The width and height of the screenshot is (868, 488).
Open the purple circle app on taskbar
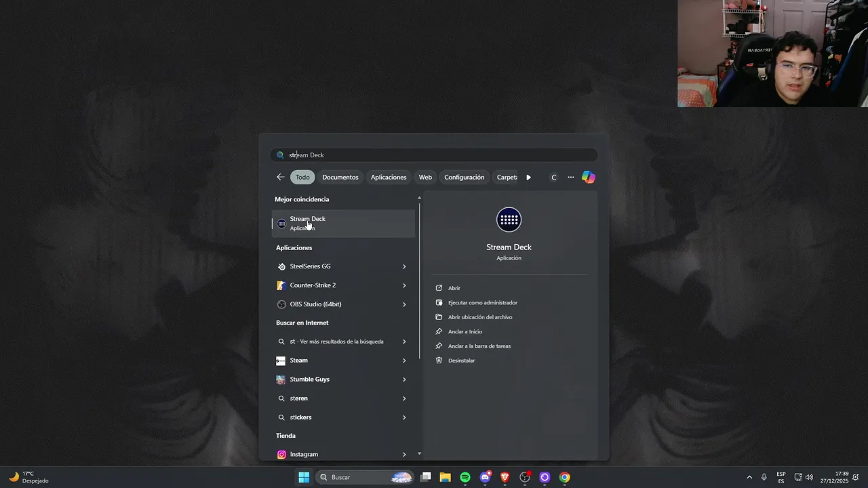click(545, 477)
